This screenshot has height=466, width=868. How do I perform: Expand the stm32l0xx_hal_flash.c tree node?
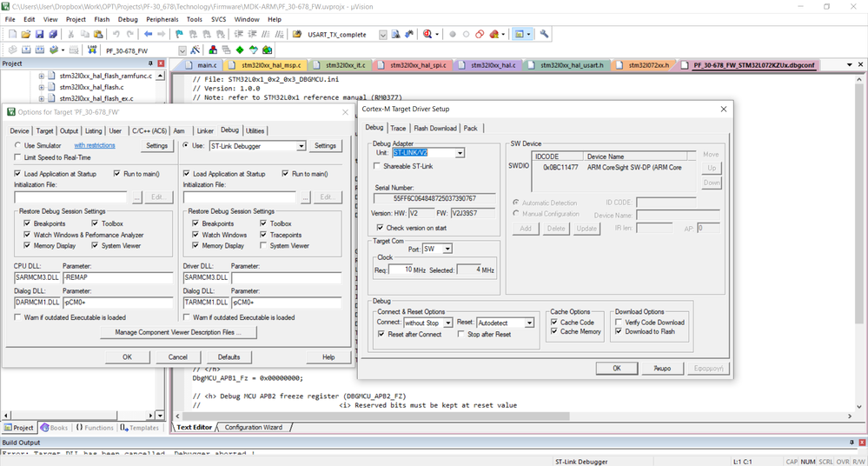[x=41, y=87]
